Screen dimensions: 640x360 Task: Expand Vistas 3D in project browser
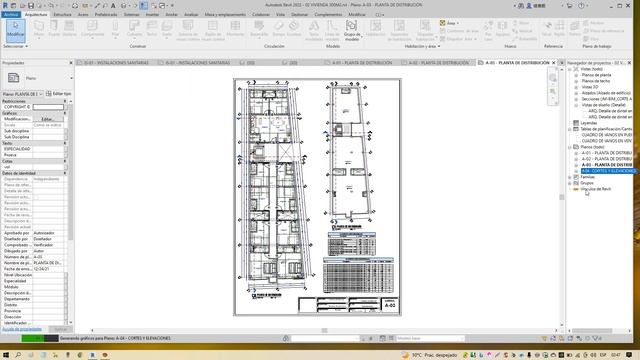(x=576, y=87)
